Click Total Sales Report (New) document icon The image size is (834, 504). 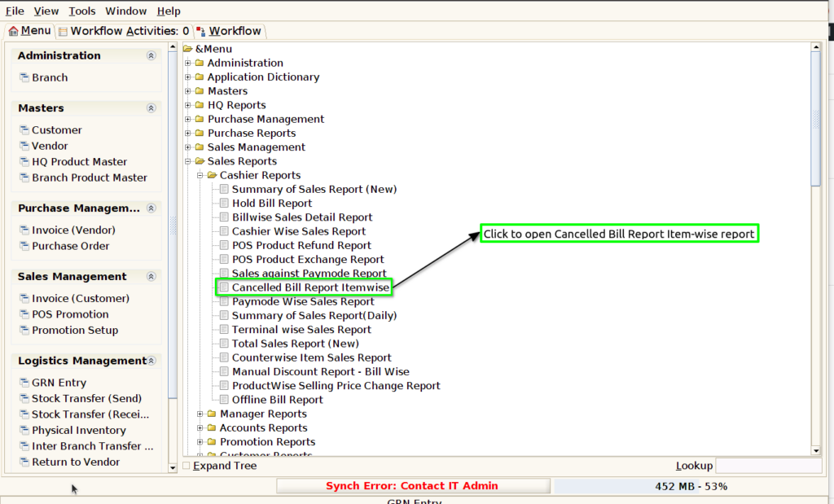224,344
